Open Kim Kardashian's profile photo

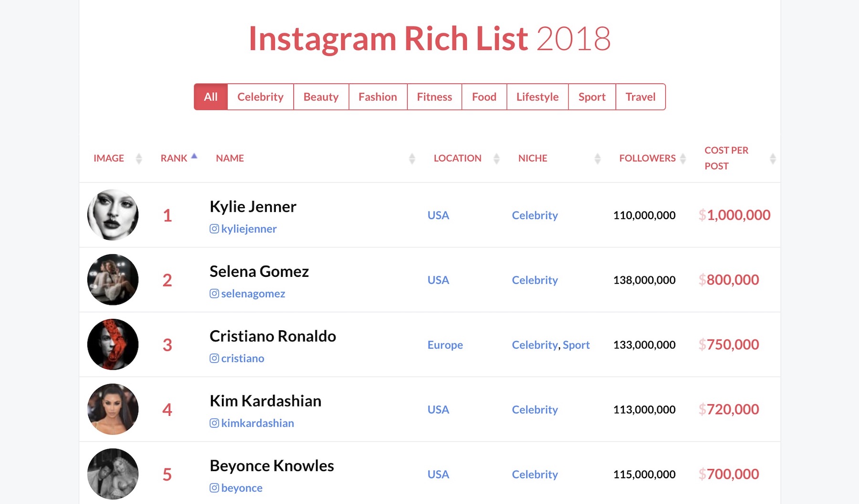113,409
